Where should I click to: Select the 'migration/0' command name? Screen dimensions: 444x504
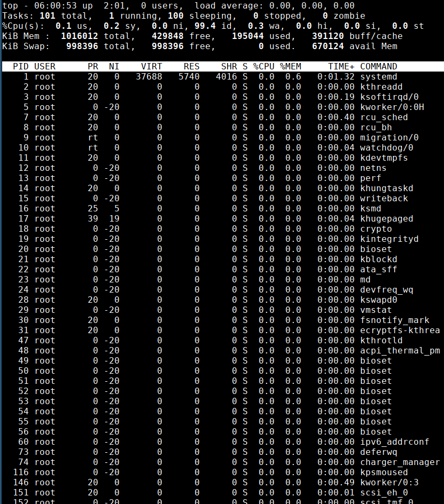click(x=390, y=138)
